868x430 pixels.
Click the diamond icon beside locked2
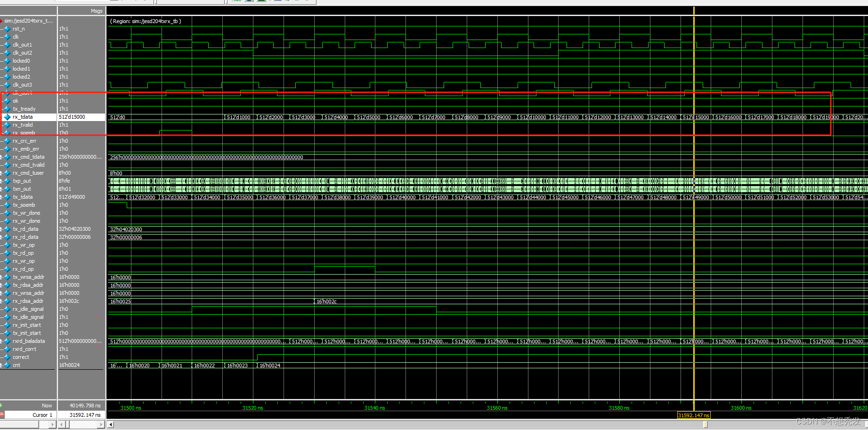[8, 77]
